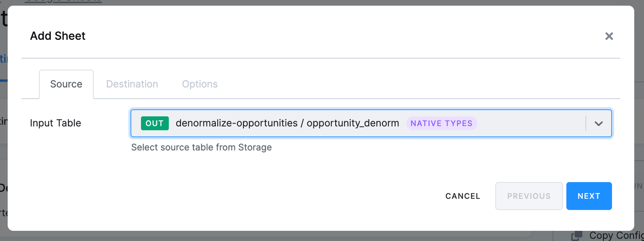Open the Input Table select box

pos(371,123)
